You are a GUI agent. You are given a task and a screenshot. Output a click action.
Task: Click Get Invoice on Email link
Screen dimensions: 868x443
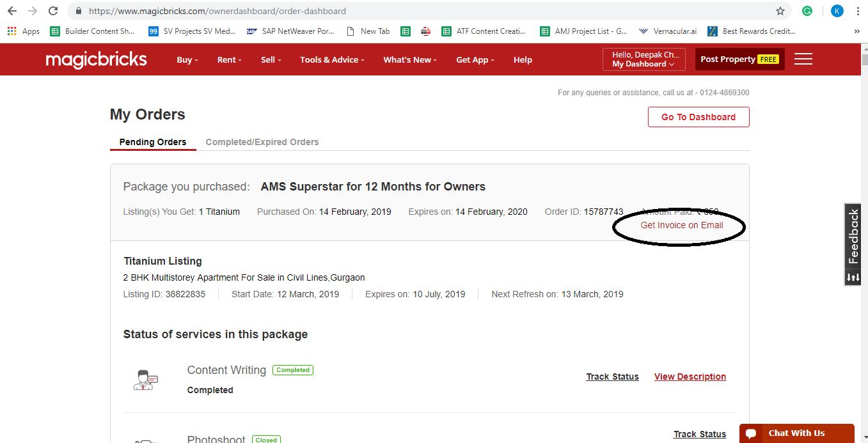tap(681, 225)
